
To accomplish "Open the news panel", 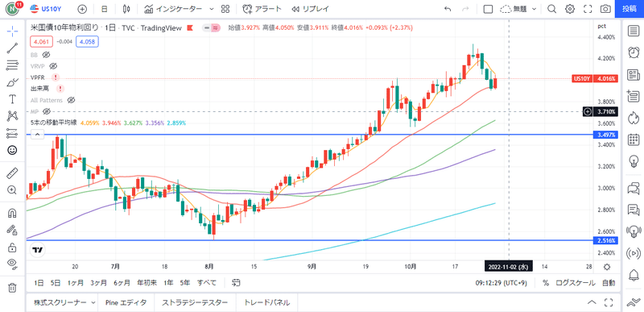I will click(634, 74).
